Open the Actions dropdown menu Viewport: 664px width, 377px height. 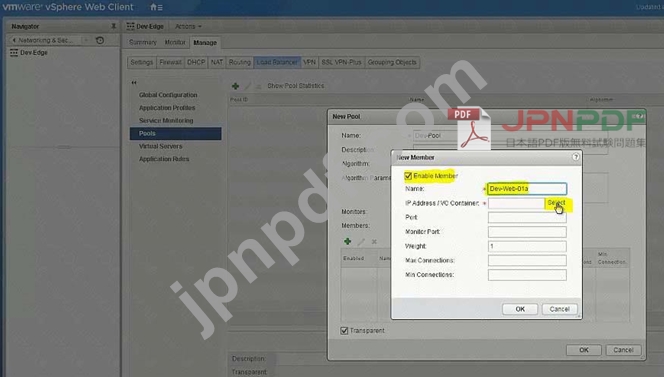pyautogui.click(x=188, y=26)
